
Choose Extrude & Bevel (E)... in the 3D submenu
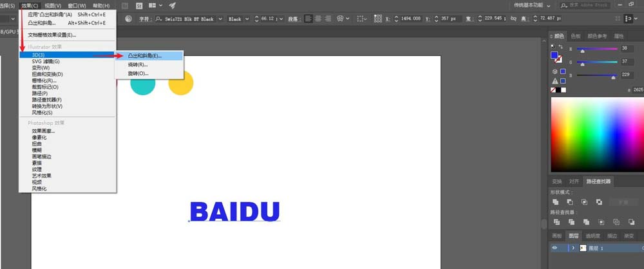[149, 55]
